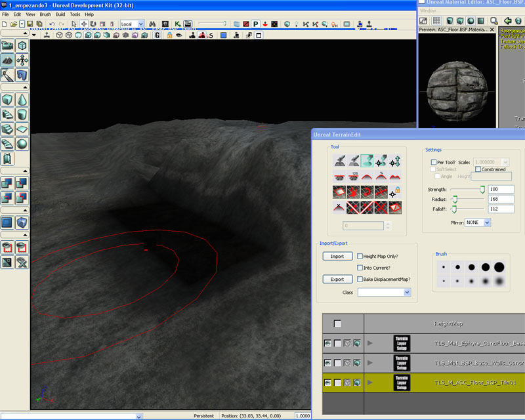
Task: Enable the Per Tool? checkbox
Action: [434, 162]
